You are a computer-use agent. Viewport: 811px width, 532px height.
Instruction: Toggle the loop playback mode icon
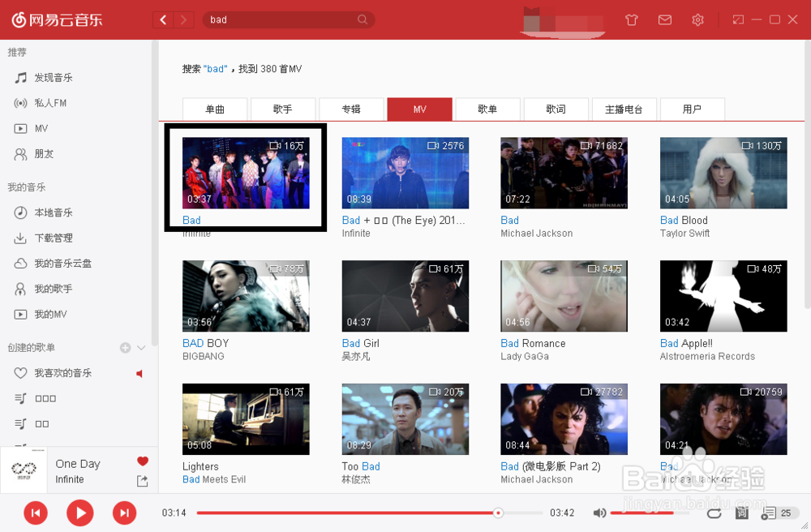[714, 513]
